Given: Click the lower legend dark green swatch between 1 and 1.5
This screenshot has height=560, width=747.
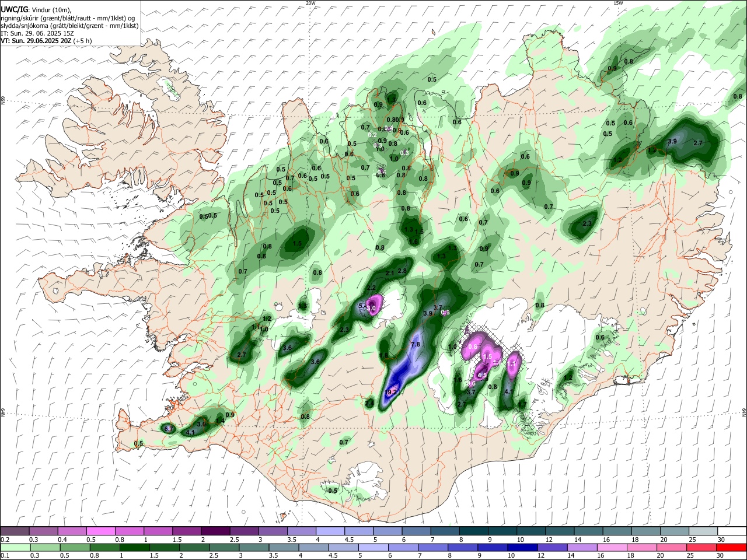Looking at the screenshot, I should coord(134,547).
